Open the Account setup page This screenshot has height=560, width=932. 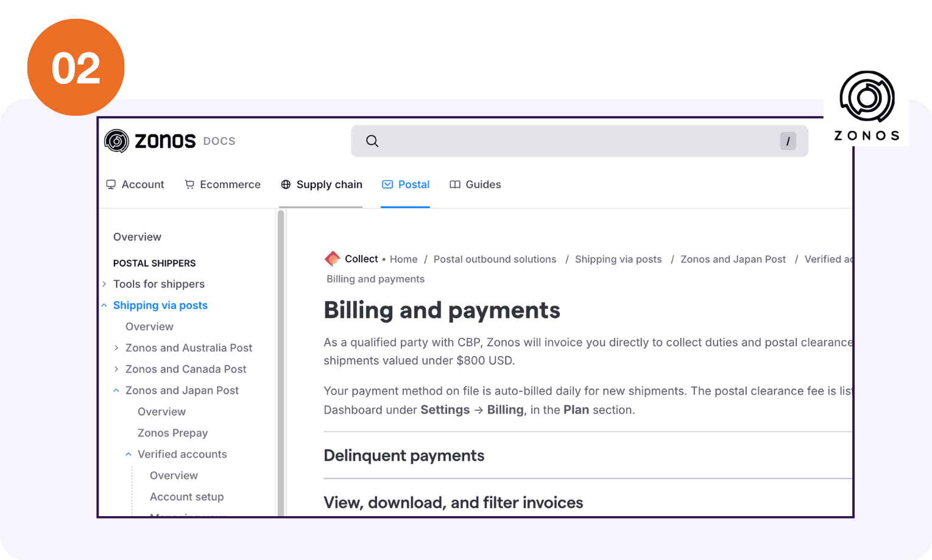point(186,497)
